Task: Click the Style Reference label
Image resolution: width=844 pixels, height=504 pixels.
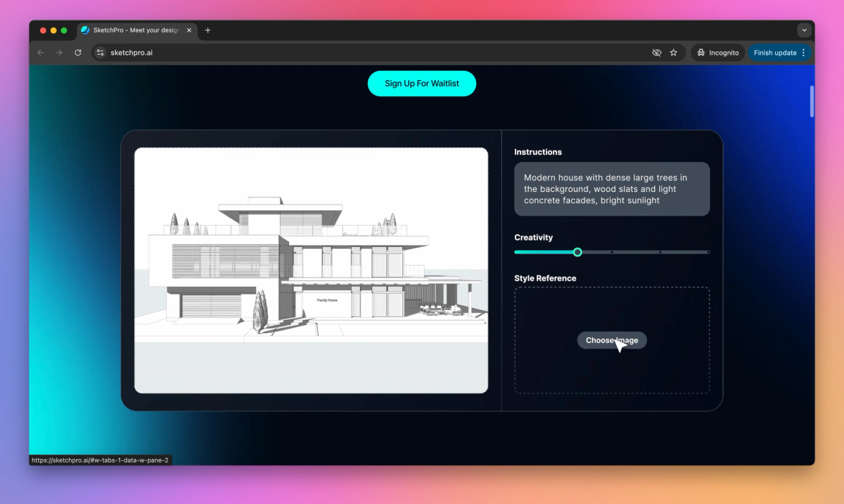Action: pyautogui.click(x=545, y=278)
